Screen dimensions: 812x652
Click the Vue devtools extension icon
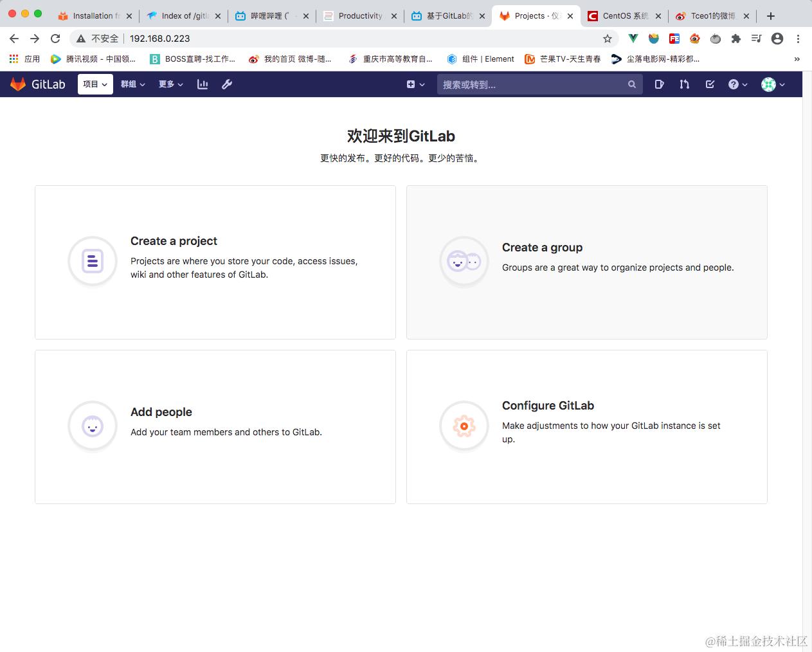coord(633,39)
